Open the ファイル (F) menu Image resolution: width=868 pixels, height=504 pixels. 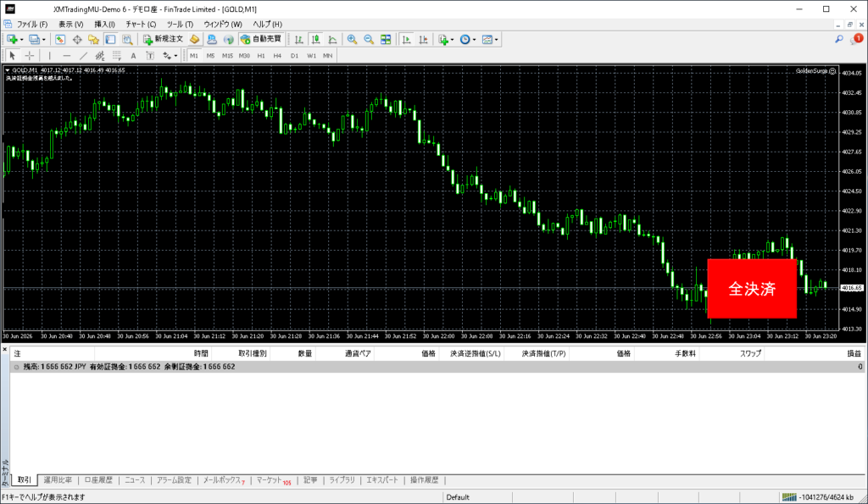[32, 25]
